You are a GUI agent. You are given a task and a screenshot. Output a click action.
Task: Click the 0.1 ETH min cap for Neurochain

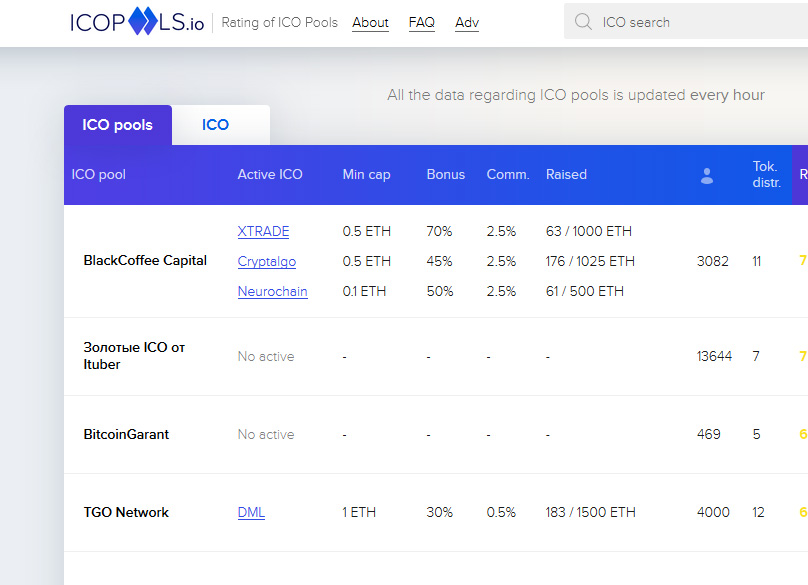tap(364, 291)
